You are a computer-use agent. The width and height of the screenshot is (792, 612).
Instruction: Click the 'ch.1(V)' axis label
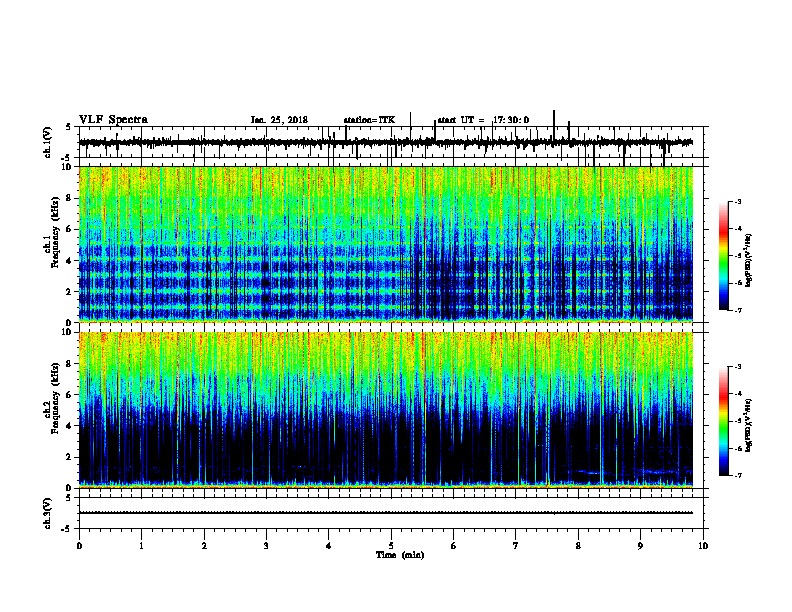point(48,142)
